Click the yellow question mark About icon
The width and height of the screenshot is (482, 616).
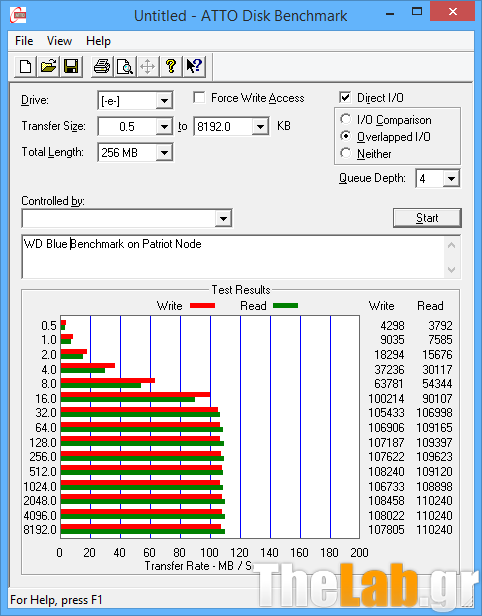click(x=171, y=66)
